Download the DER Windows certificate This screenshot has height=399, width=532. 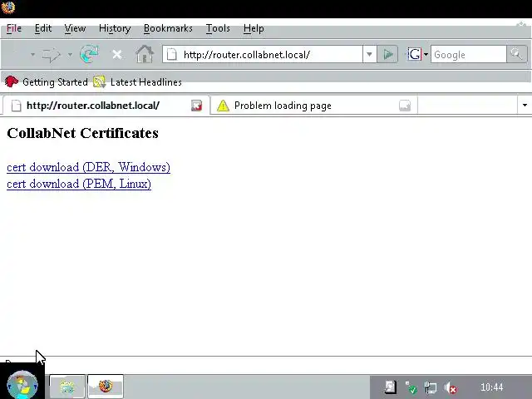point(88,167)
